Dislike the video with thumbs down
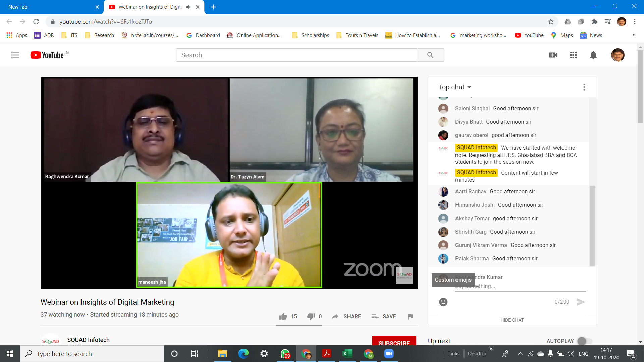This screenshot has height=362, width=644. point(311,316)
